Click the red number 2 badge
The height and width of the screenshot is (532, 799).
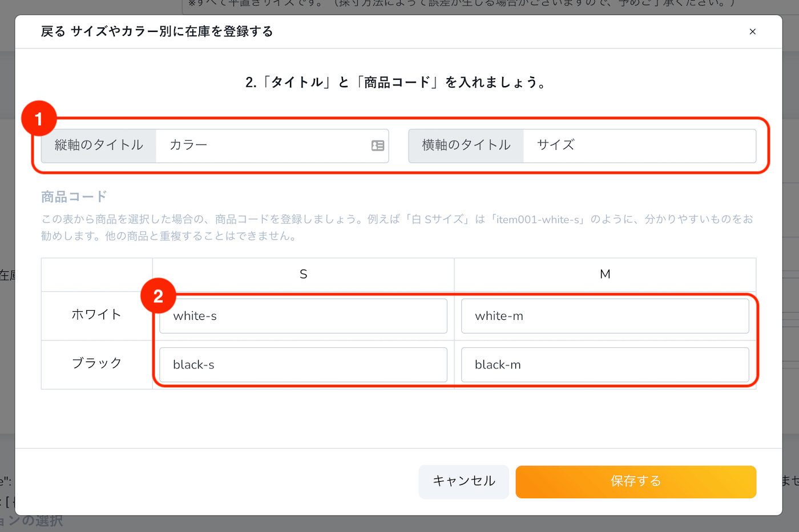click(158, 296)
